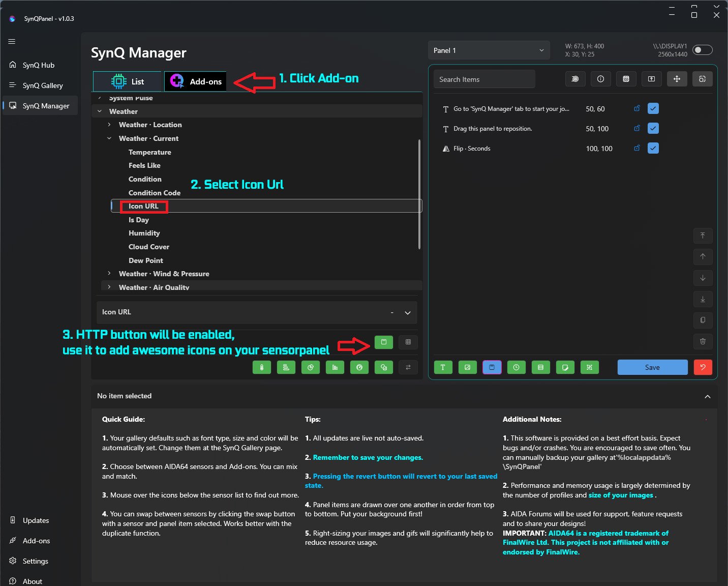Click the green text item button

point(443,367)
